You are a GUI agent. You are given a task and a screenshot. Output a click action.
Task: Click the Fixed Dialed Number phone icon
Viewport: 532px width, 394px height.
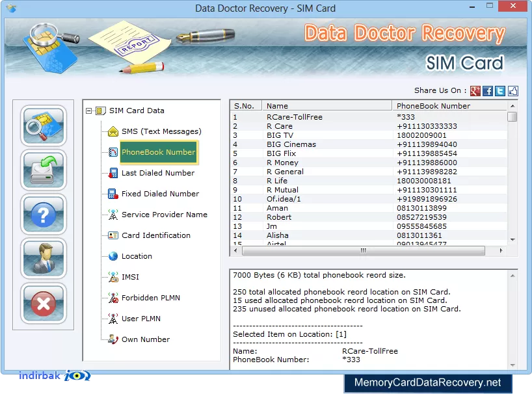(113, 194)
